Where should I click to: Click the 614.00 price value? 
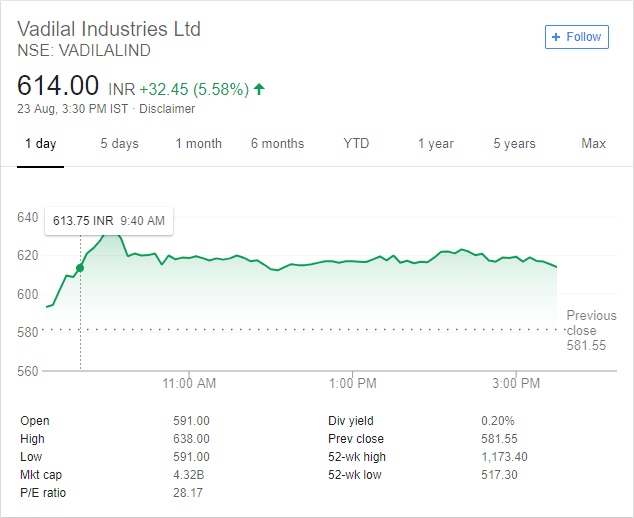58,85
